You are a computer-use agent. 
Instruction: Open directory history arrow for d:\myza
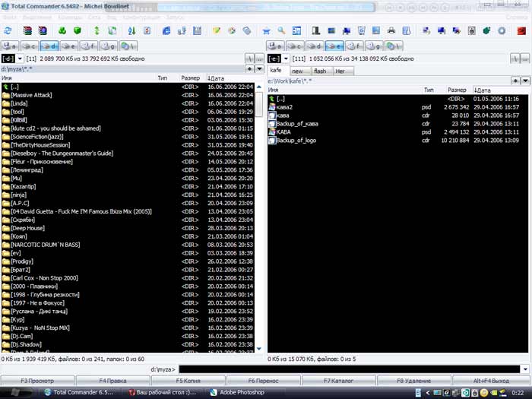coord(260,69)
